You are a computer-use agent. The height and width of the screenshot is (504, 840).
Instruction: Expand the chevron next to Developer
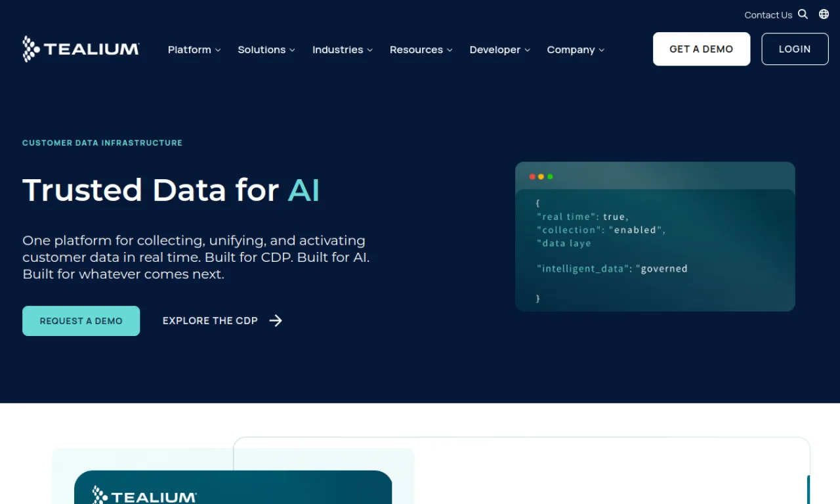tap(527, 50)
